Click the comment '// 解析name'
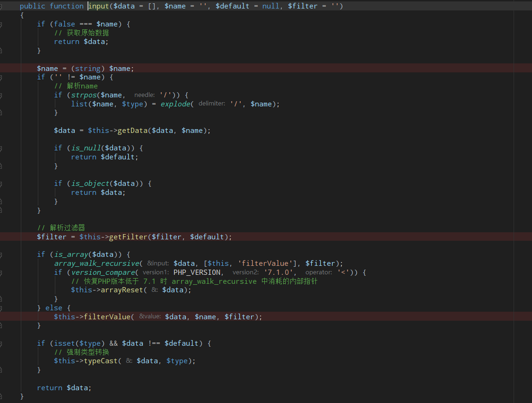Viewport: 532px width, 403px height. [x=76, y=86]
